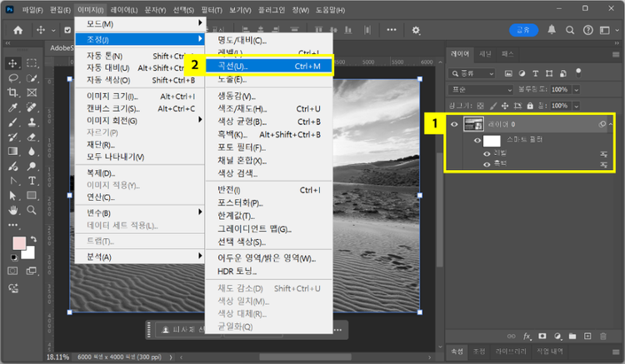The image size is (625, 364).
Task: Open the blend mode dropdown in Layers panel
Action: (481, 90)
